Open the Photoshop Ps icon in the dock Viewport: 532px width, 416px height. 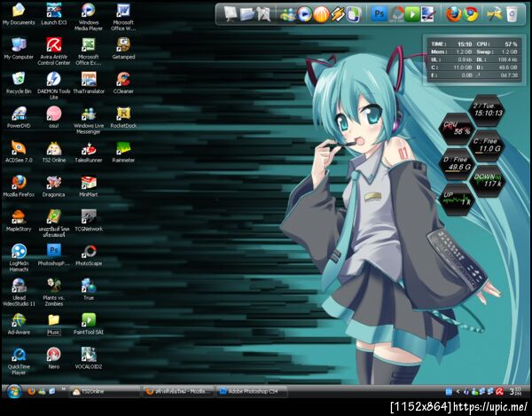tap(379, 14)
